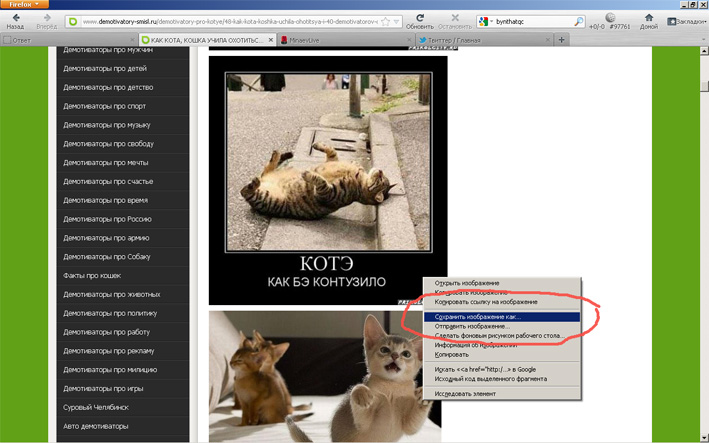The width and height of the screenshot is (709, 443).
Task: Open Демотиваторы про спорт link
Action: point(104,106)
